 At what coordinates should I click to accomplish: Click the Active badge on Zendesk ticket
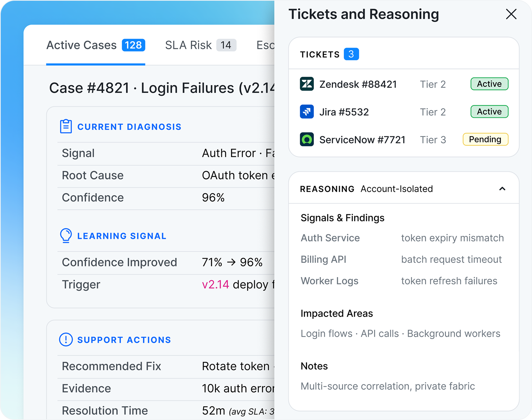click(489, 84)
